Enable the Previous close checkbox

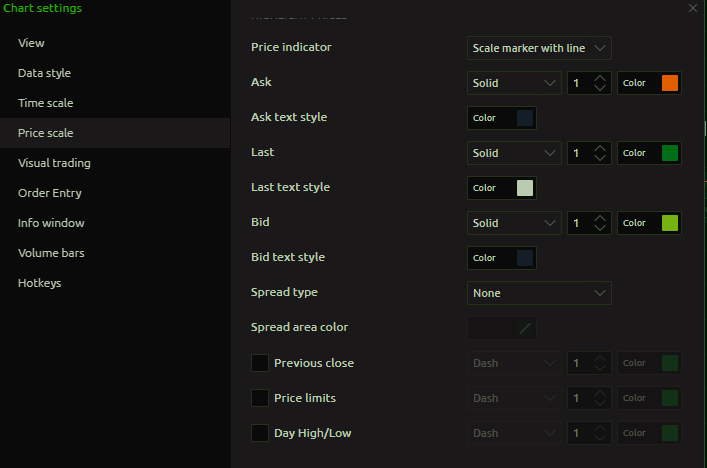pos(260,363)
